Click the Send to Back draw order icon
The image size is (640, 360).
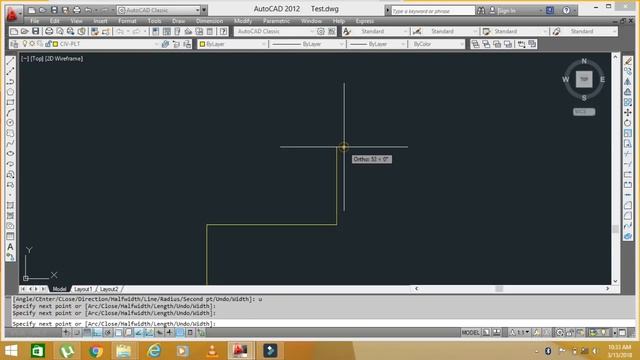[486, 44]
